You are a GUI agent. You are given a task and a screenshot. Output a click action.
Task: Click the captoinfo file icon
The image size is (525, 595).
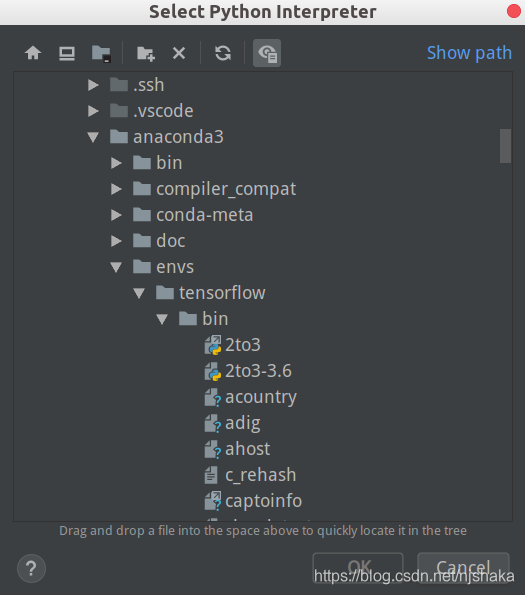click(213, 501)
